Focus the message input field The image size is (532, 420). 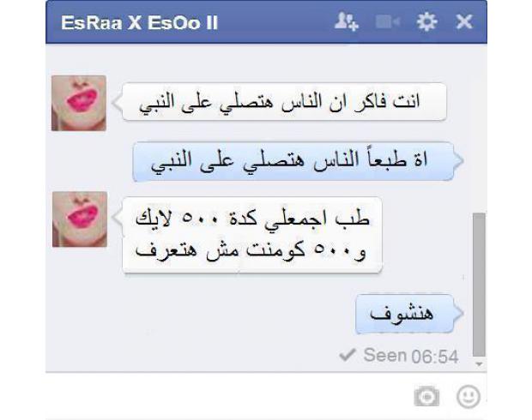pos(227,396)
